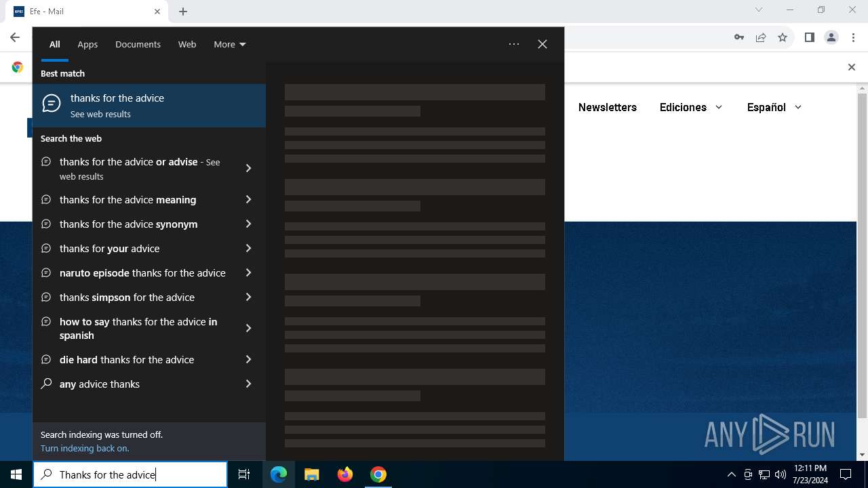Open the volume tray icon
868x488 pixels.
(x=781, y=474)
